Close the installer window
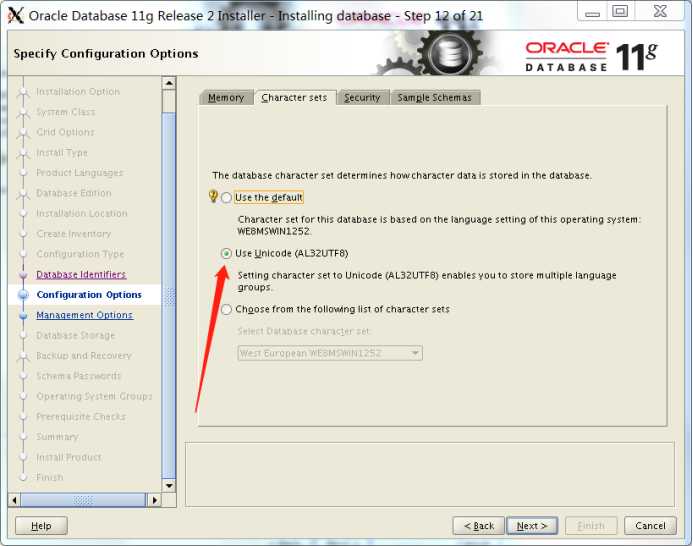This screenshot has height=546, width=693. (x=660, y=11)
